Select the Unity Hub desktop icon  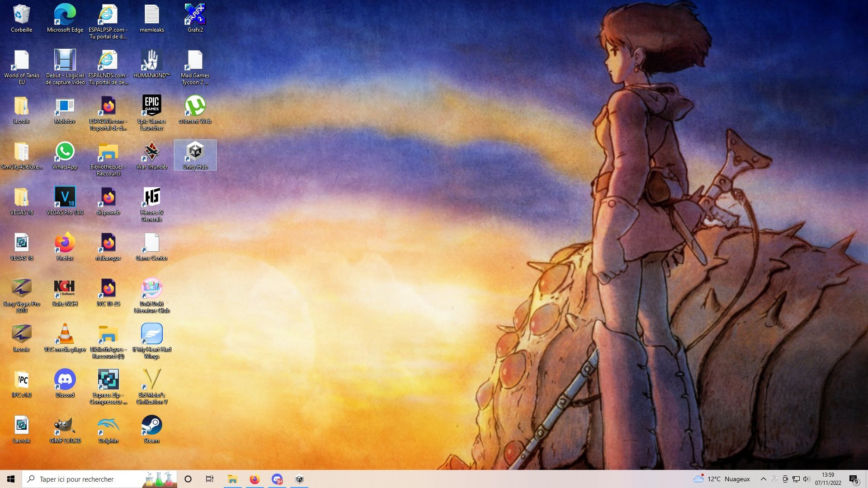(x=195, y=152)
